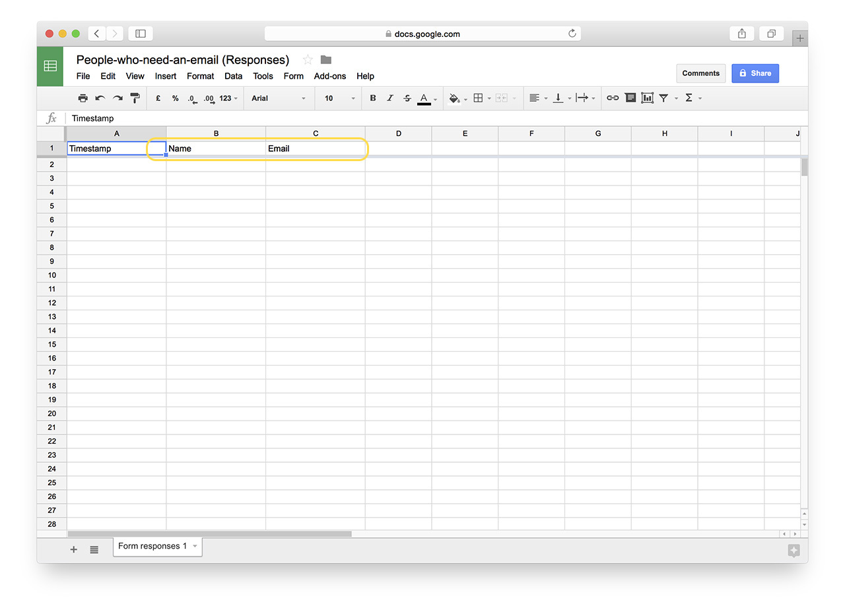Format cell as currency (£)
The image size is (845, 616).
158,98
